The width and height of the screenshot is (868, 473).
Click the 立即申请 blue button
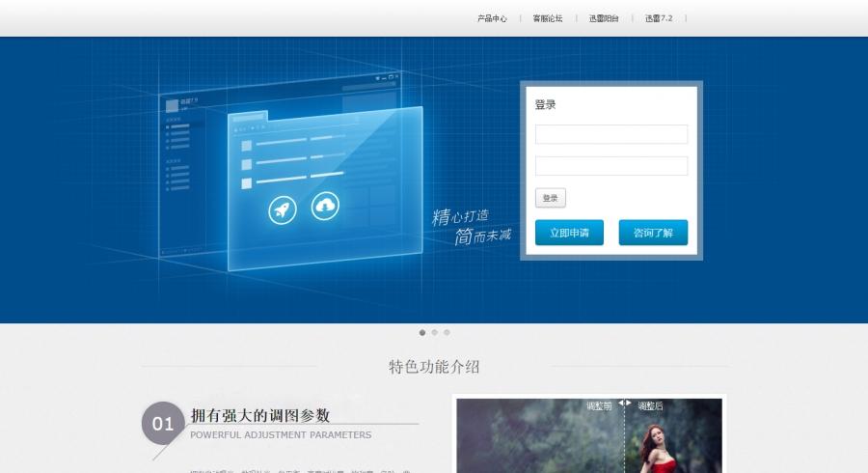click(x=569, y=233)
